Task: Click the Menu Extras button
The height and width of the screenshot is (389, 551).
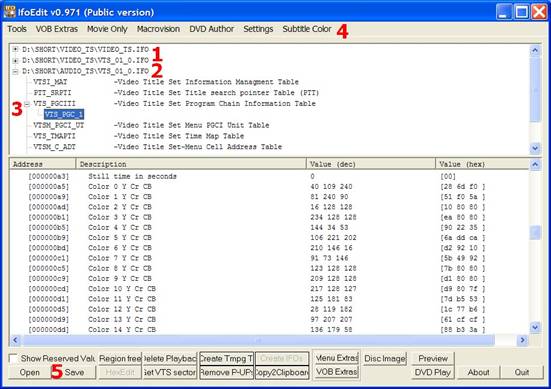Action: pos(336,358)
